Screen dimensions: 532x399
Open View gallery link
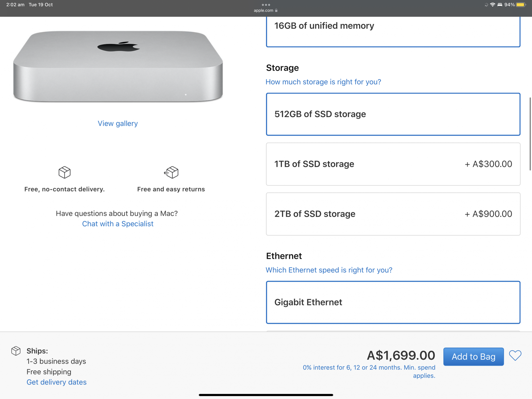click(x=118, y=123)
